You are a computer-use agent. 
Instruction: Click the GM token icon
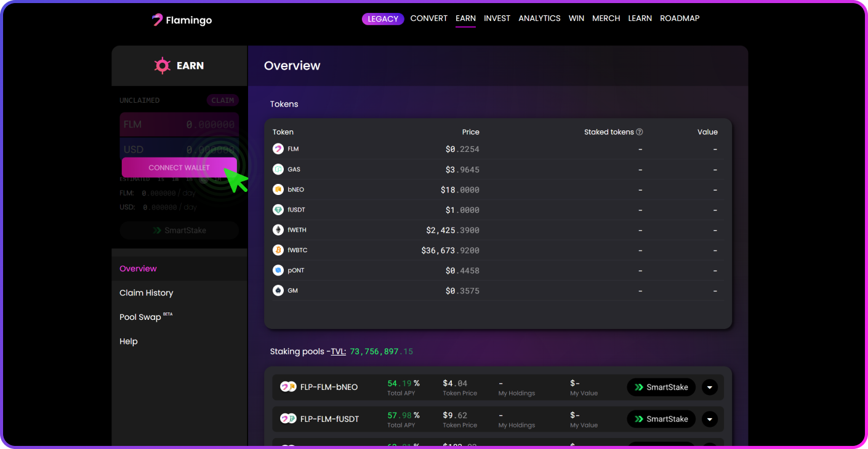click(278, 290)
